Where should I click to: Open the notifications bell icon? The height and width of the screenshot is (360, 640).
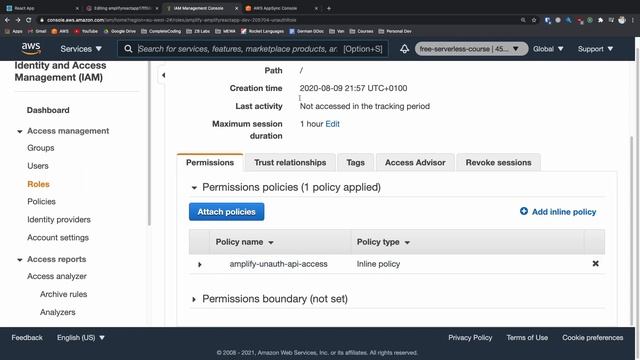404,49
